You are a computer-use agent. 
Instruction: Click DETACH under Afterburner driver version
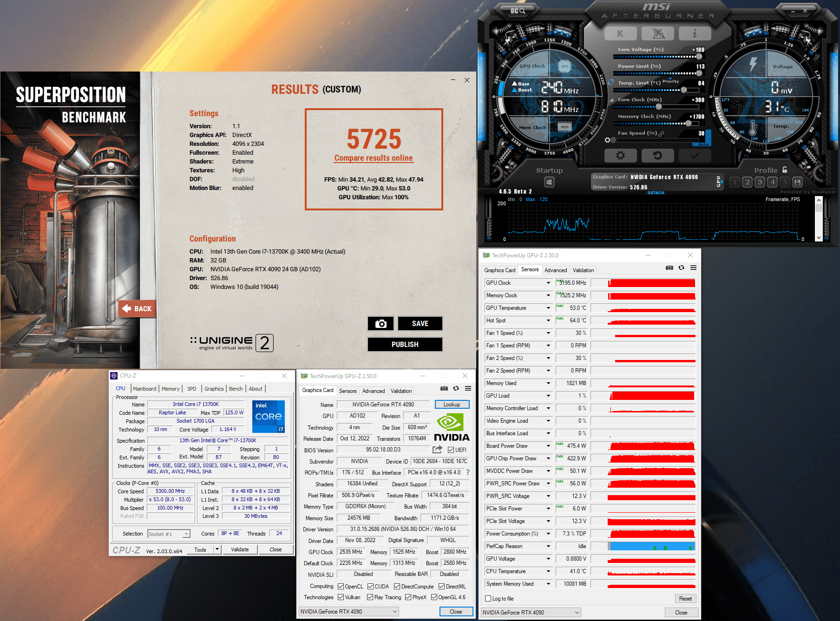click(656, 193)
